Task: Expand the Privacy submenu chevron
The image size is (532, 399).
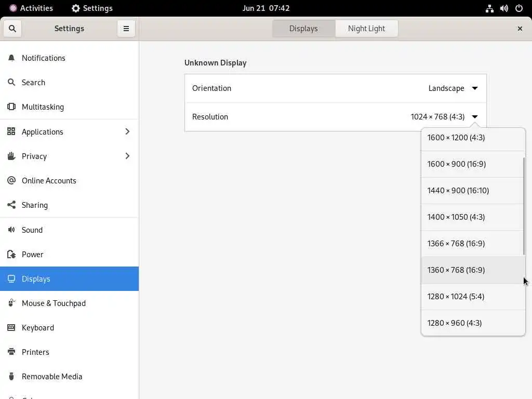Action: tap(127, 156)
